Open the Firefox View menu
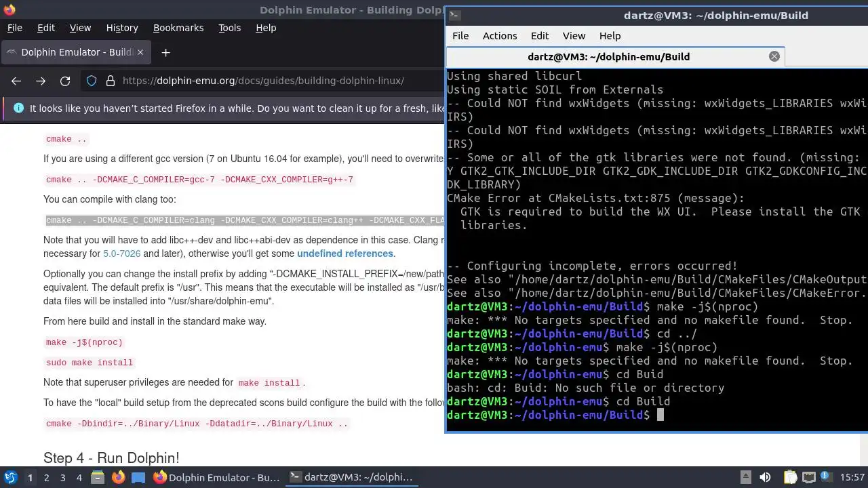This screenshot has height=488, width=868. pyautogui.click(x=80, y=28)
